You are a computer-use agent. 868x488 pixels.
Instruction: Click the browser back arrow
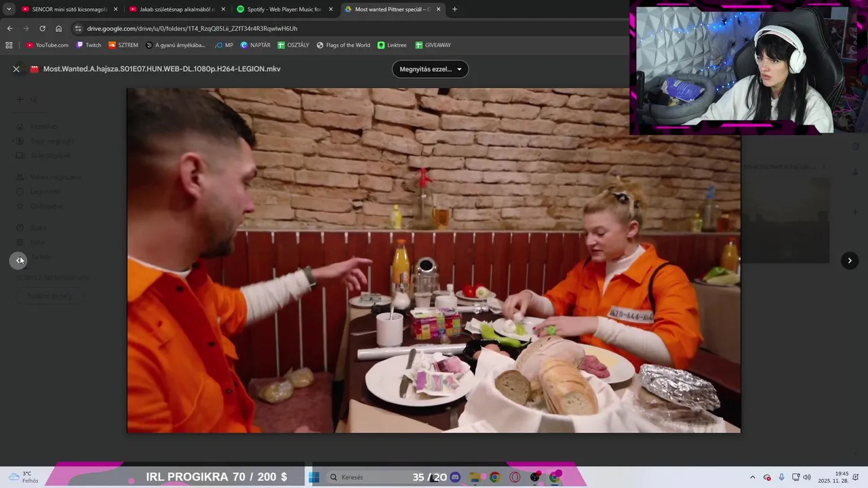click(9, 28)
